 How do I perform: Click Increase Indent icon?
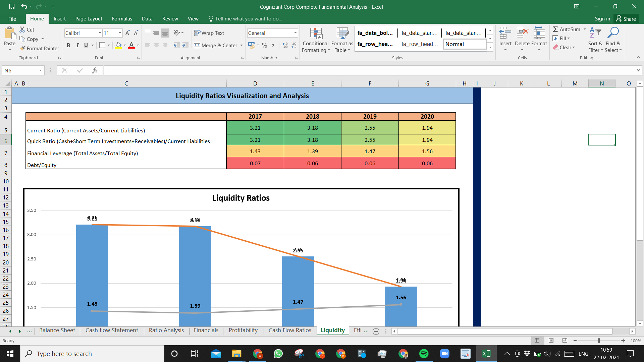pyautogui.click(x=185, y=45)
